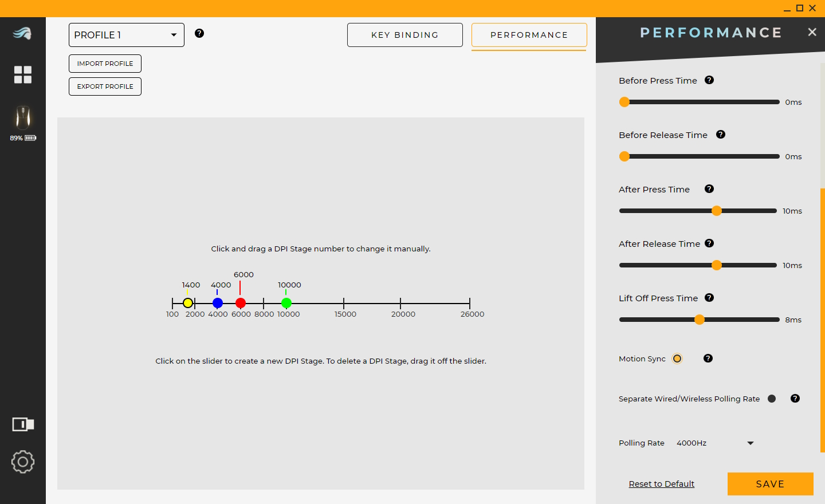This screenshot has height=504, width=825.
Task: Open help icon next to profile dropdown
Action: pyautogui.click(x=199, y=33)
